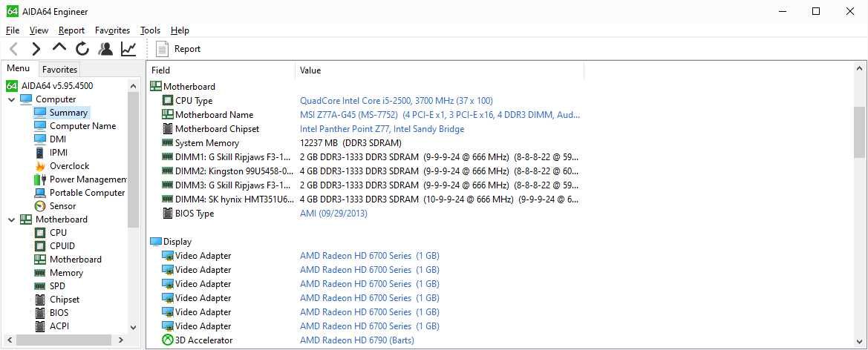Select AIDA64 v5.95.4500 root tree item
This screenshot has width=868, height=350.
[x=57, y=86]
